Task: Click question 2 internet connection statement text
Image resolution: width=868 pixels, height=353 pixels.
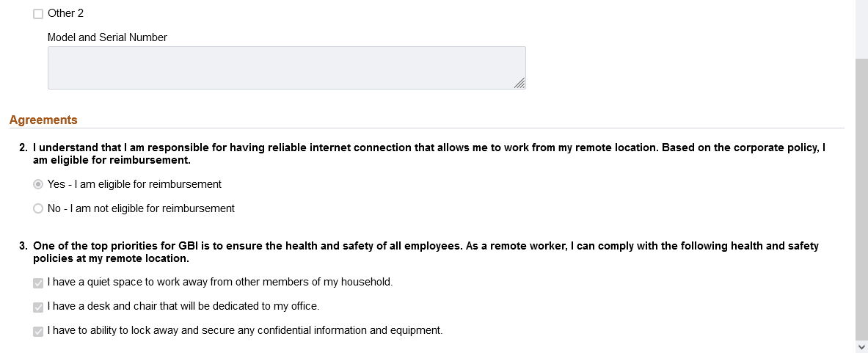Action: coord(429,154)
